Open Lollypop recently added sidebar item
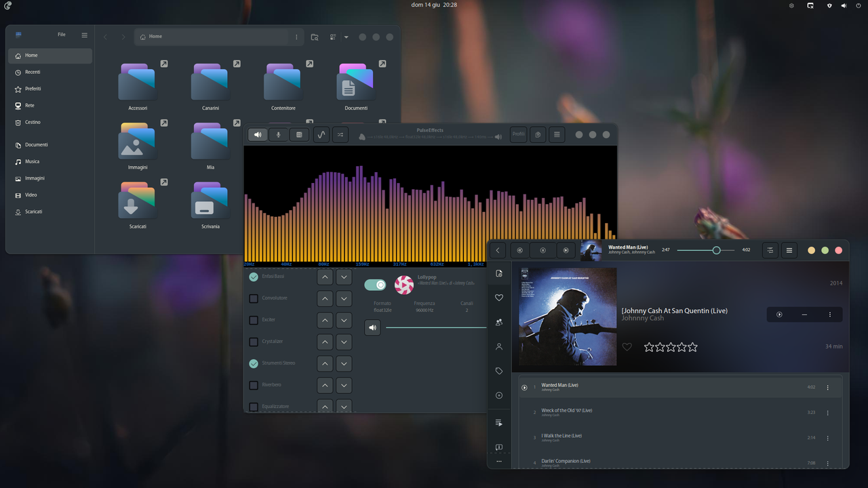Image resolution: width=868 pixels, height=488 pixels. point(499,273)
